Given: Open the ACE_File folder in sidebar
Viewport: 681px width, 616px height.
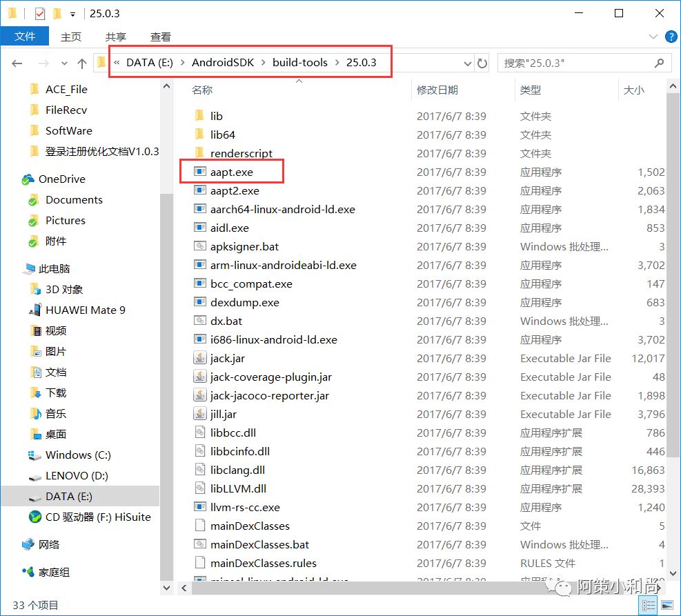Looking at the screenshot, I should click(x=66, y=90).
